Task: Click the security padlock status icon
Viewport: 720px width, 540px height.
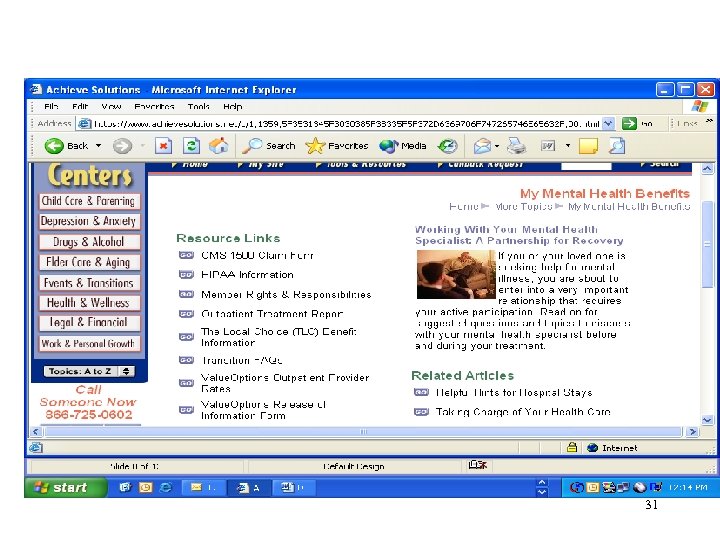Action: point(572,447)
